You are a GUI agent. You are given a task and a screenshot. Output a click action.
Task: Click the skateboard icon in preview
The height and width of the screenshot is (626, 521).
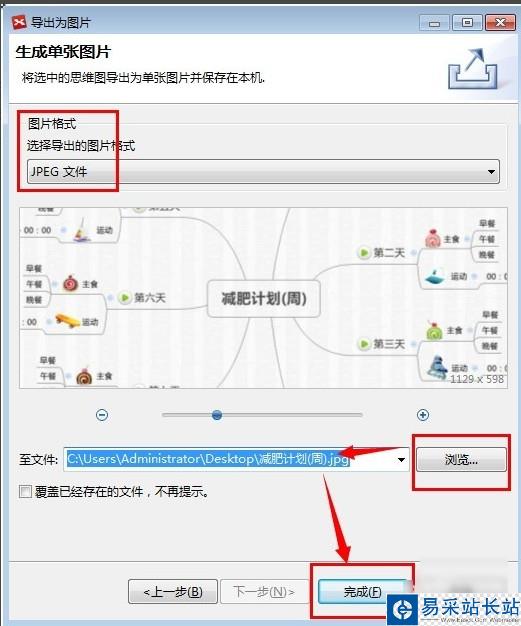click(67, 320)
